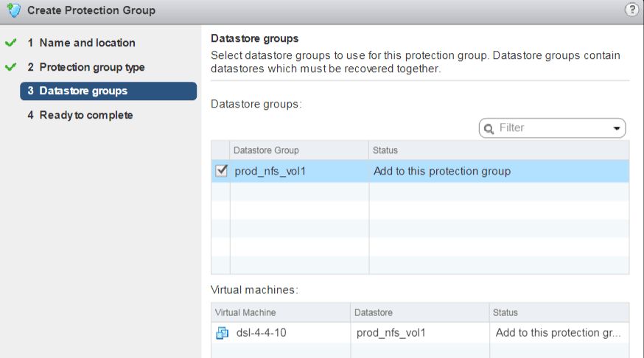Click the help question mark icon
Screen dimensions: 644x358
coord(631,10)
